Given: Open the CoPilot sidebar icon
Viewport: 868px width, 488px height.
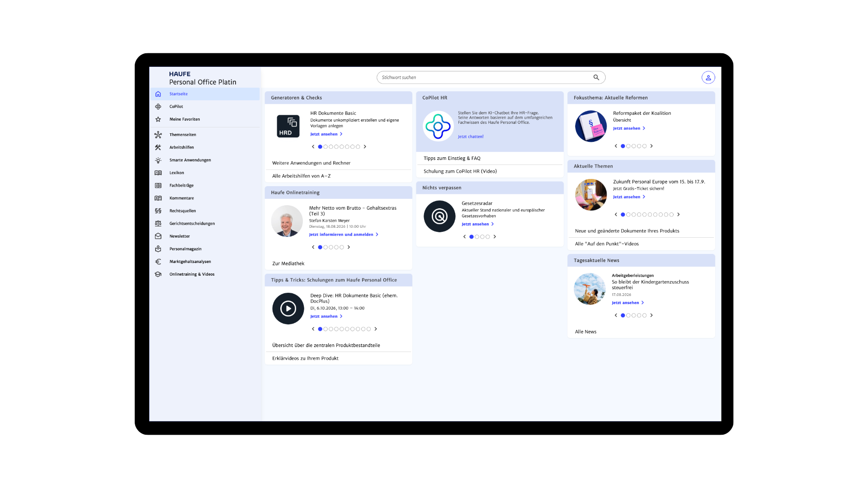Looking at the screenshot, I should (x=158, y=107).
